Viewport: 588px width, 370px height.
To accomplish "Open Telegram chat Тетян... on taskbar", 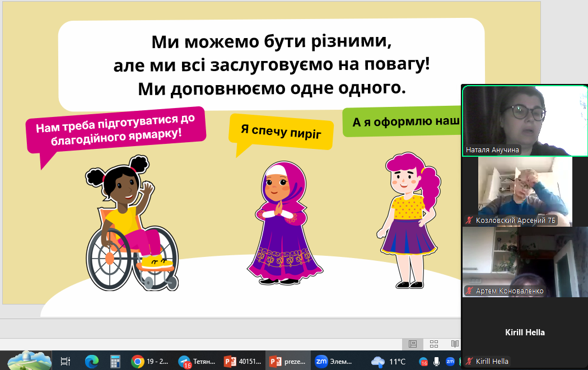I will [197, 362].
